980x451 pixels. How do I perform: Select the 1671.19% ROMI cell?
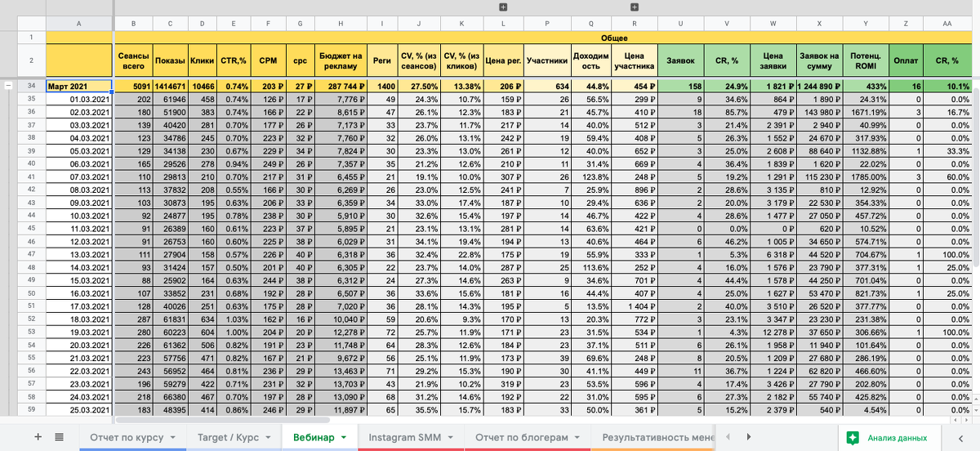866,112
